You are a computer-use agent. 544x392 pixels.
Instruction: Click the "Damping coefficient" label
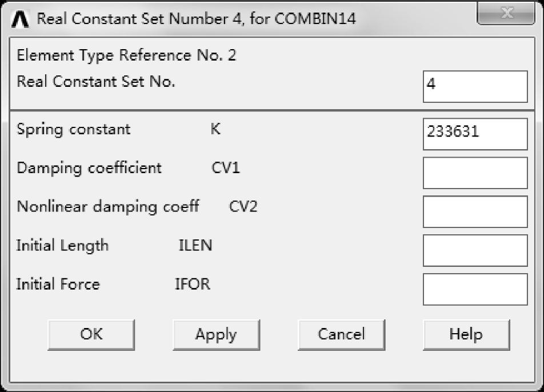89,168
